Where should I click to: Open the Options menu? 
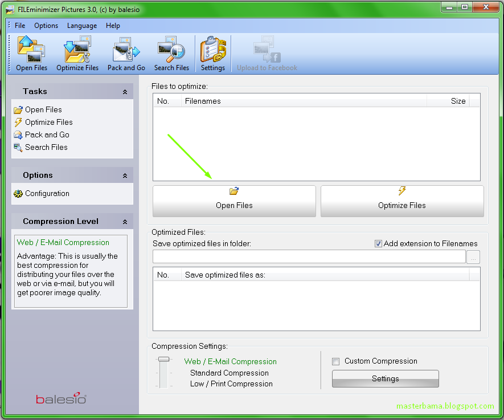46,25
